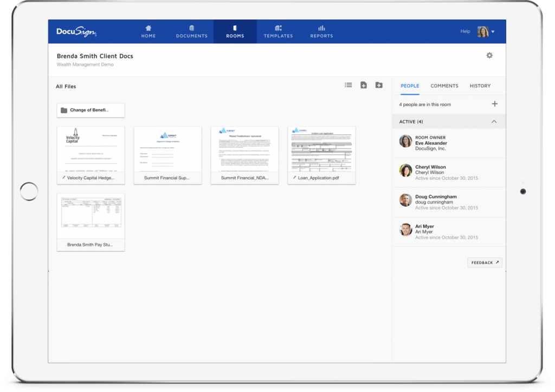Click Eve Alexander's profile picture
The height and width of the screenshot is (392, 555).
405,141
